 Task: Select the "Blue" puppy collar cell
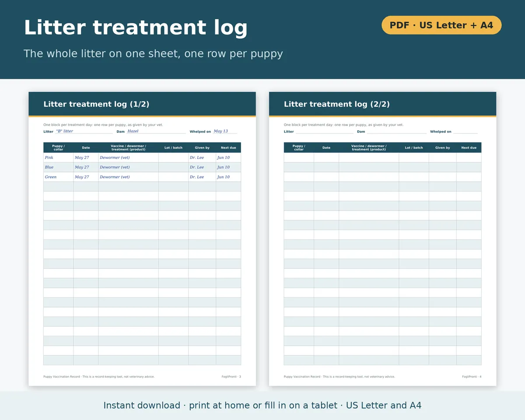click(x=58, y=167)
